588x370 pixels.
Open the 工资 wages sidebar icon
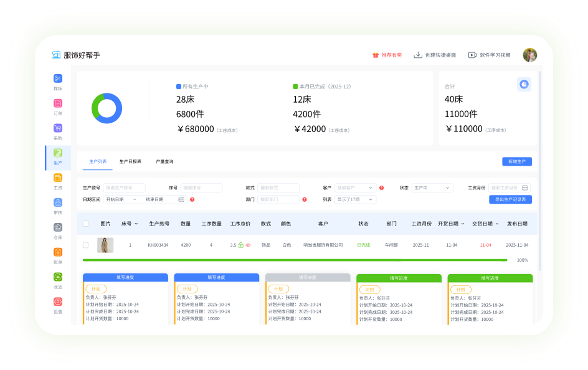(58, 179)
